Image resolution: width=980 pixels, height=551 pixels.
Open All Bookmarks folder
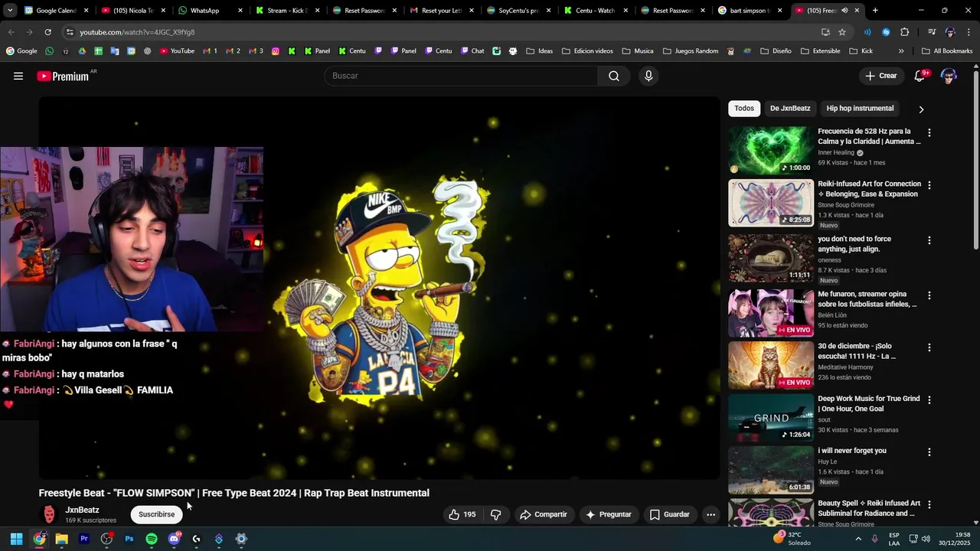pyautogui.click(x=947, y=51)
